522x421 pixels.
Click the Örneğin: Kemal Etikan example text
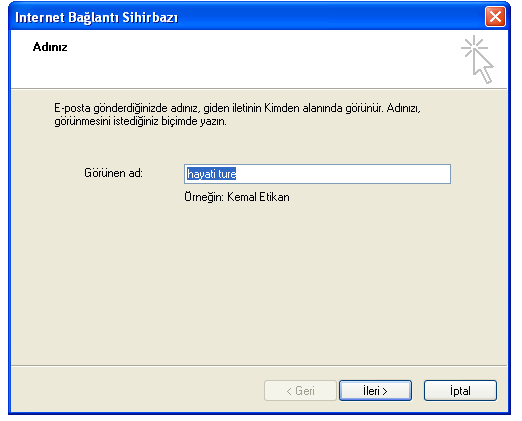coord(237,197)
